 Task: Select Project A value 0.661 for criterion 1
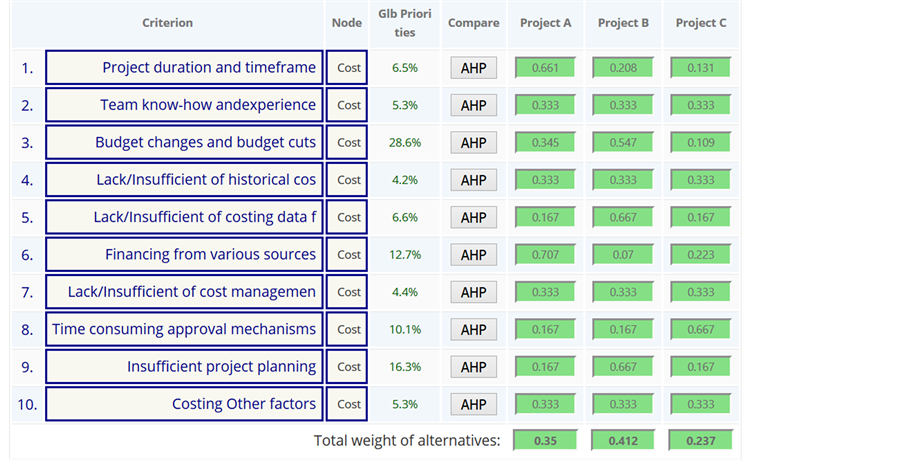pos(545,68)
